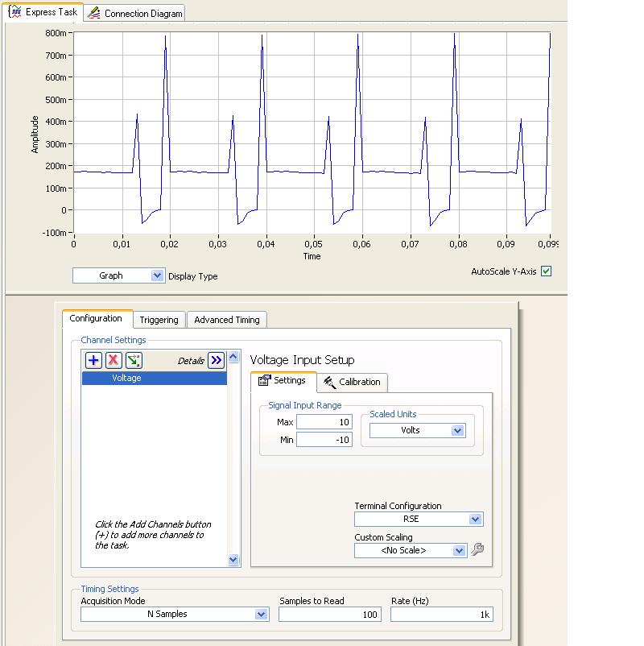Toggle the AutoScale Y-Axis checkbox
The image size is (644, 646).
click(x=546, y=271)
